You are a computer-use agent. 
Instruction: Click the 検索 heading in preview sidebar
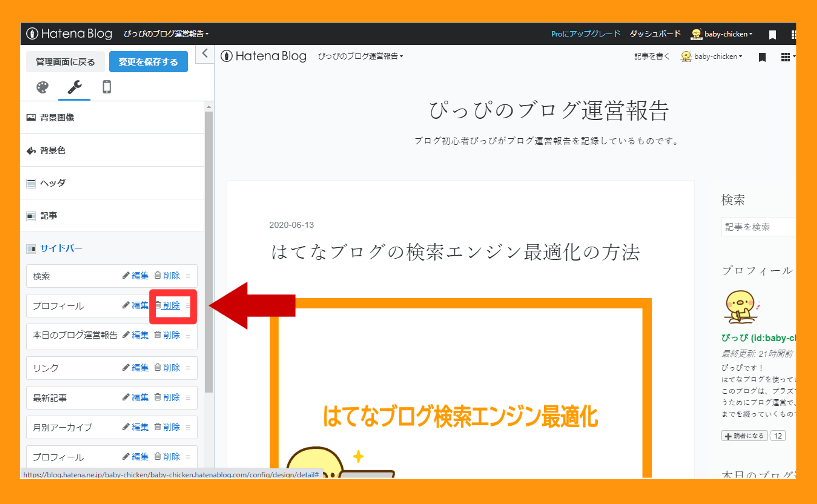[x=733, y=200]
